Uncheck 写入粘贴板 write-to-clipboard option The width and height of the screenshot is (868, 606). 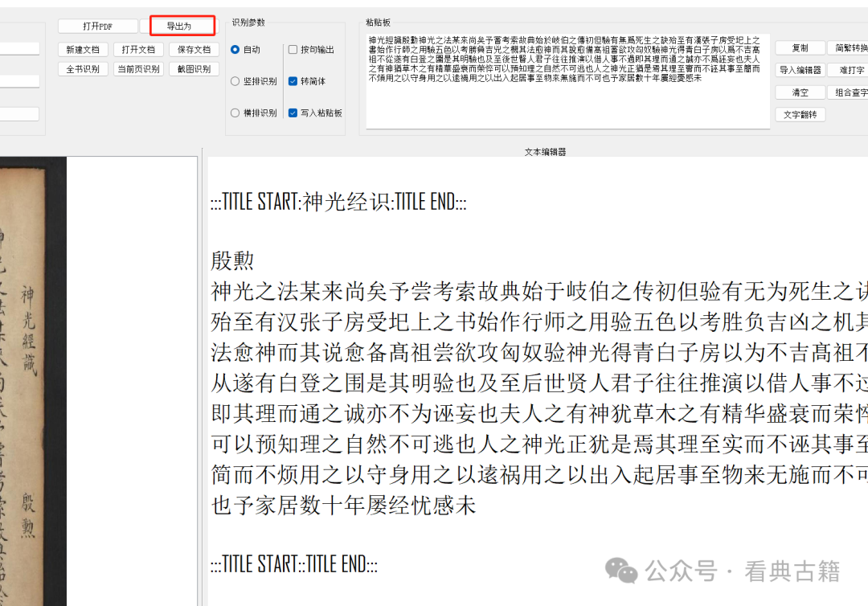click(294, 113)
